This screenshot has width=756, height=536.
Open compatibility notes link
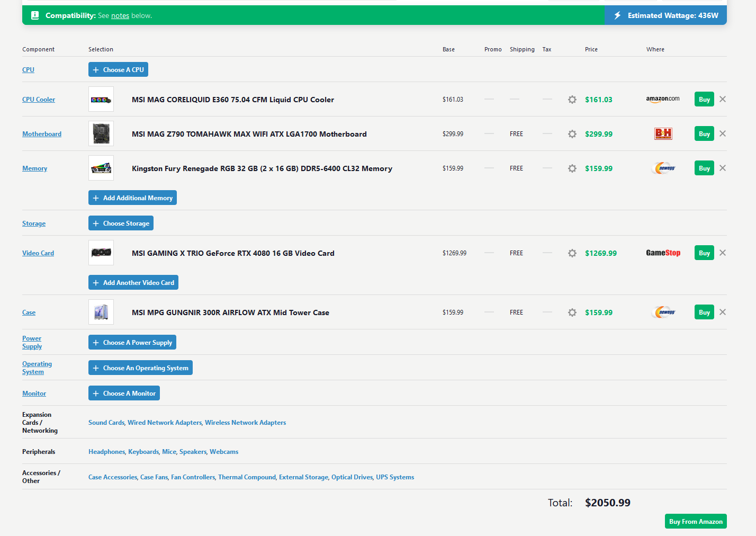pyautogui.click(x=120, y=16)
